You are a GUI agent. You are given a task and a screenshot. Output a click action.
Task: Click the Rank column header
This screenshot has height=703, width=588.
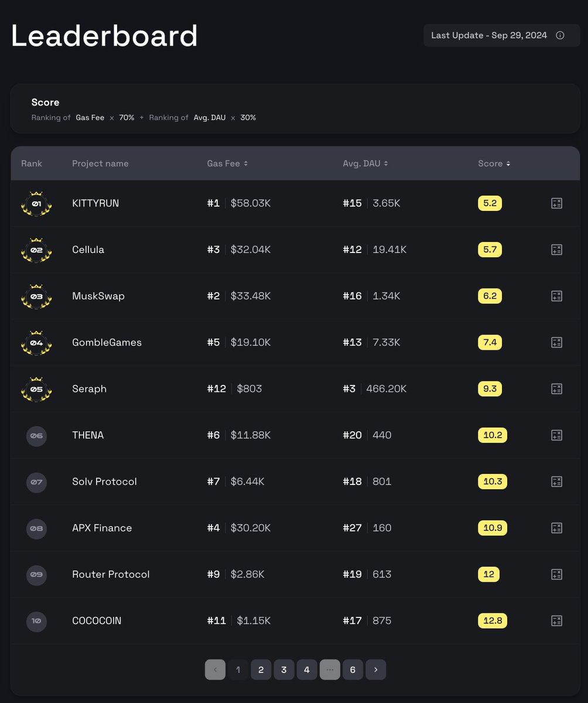click(x=32, y=163)
